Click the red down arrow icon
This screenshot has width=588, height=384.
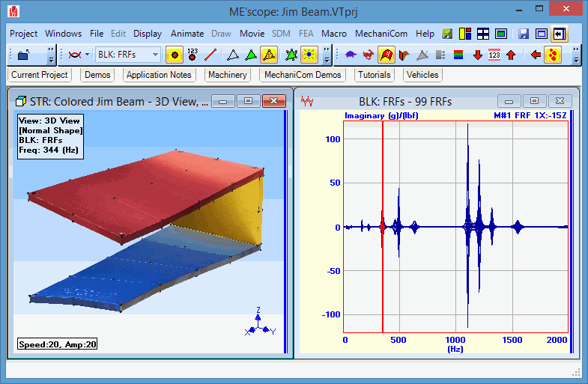tap(477, 55)
